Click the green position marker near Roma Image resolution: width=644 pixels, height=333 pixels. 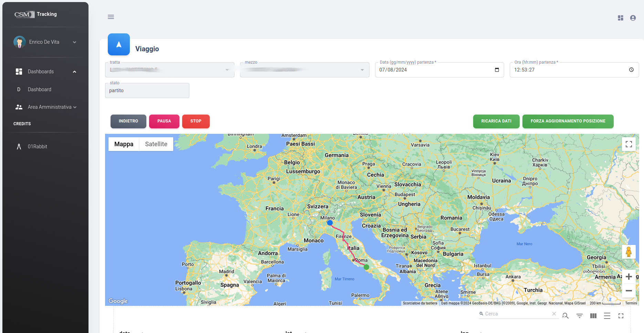(366, 267)
